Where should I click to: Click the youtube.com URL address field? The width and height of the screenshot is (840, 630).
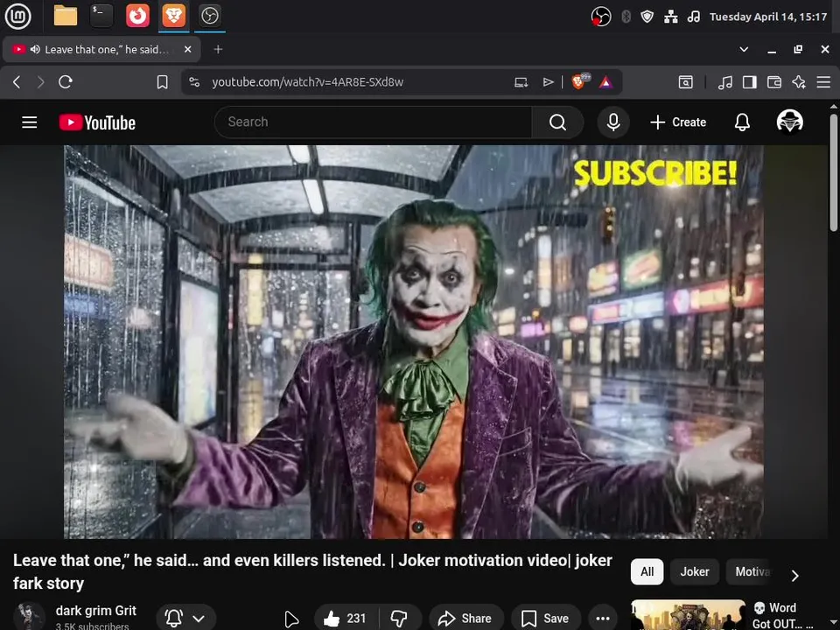307,82
